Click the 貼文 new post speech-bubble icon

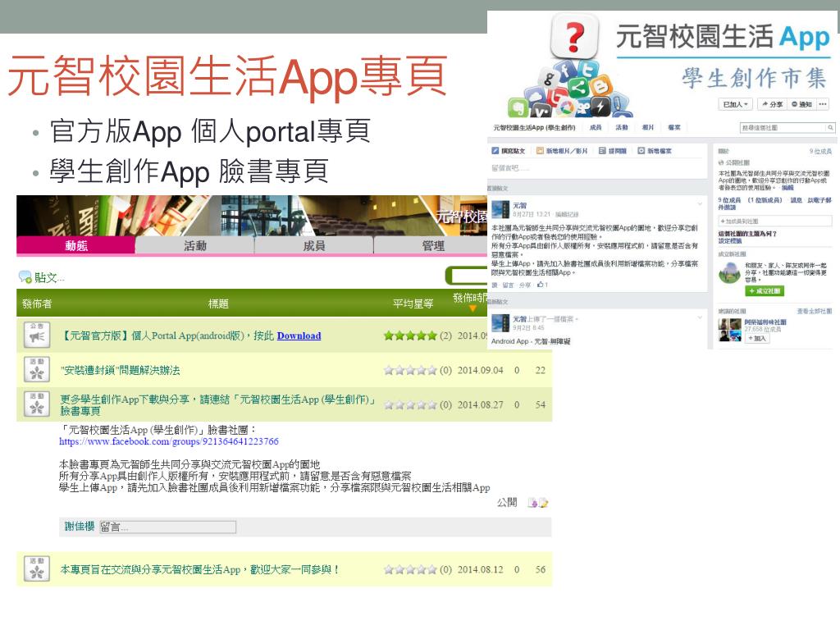pos(25,277)
